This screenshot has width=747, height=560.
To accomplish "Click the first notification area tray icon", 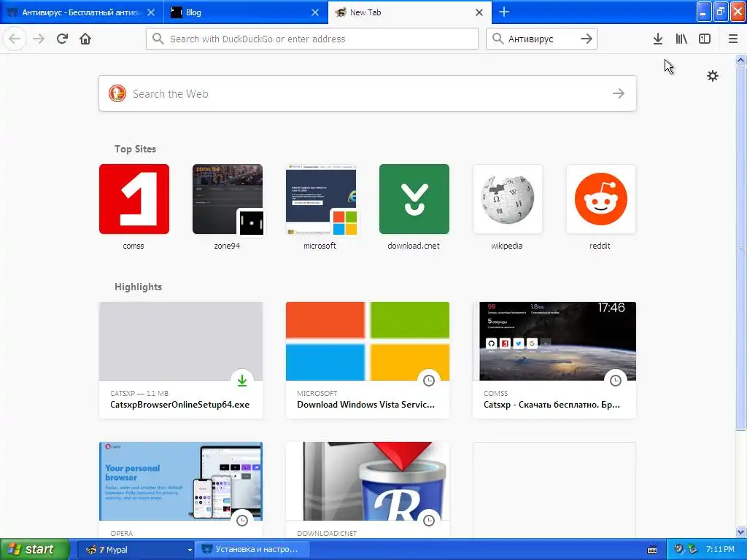I will 678,549.
